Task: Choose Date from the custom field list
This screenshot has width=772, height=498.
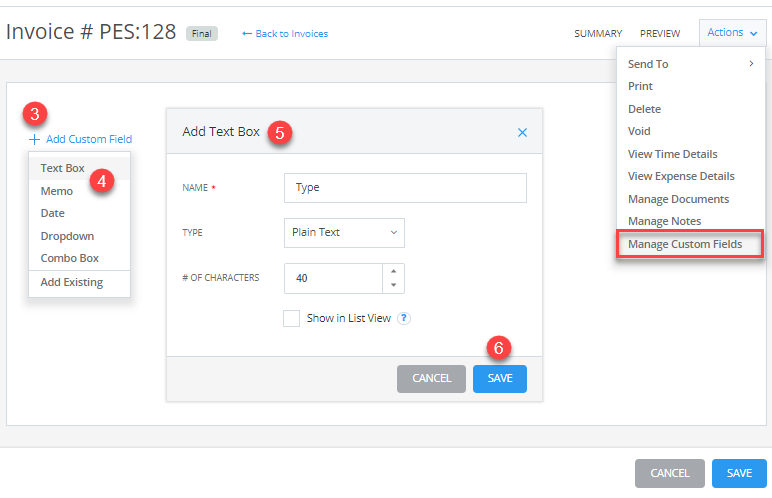Action: click(x=79, y=213)
